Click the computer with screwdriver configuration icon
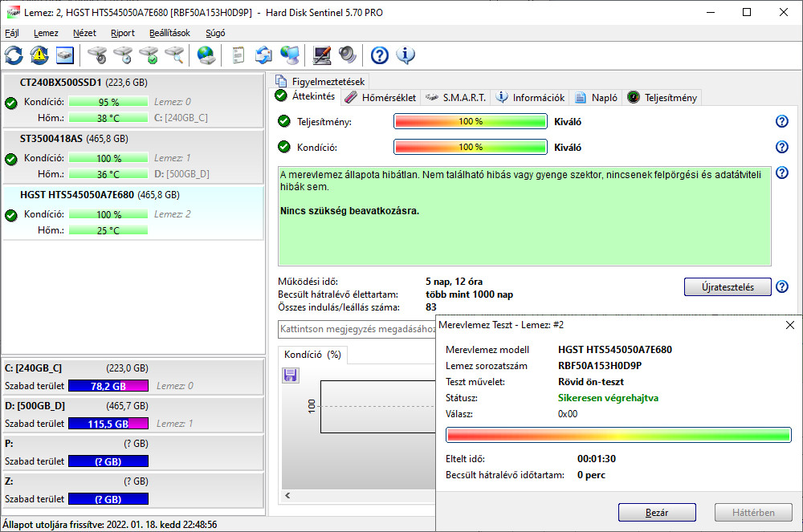The height and width of the screenshot is (532, 803). click(x=322, y=55)
